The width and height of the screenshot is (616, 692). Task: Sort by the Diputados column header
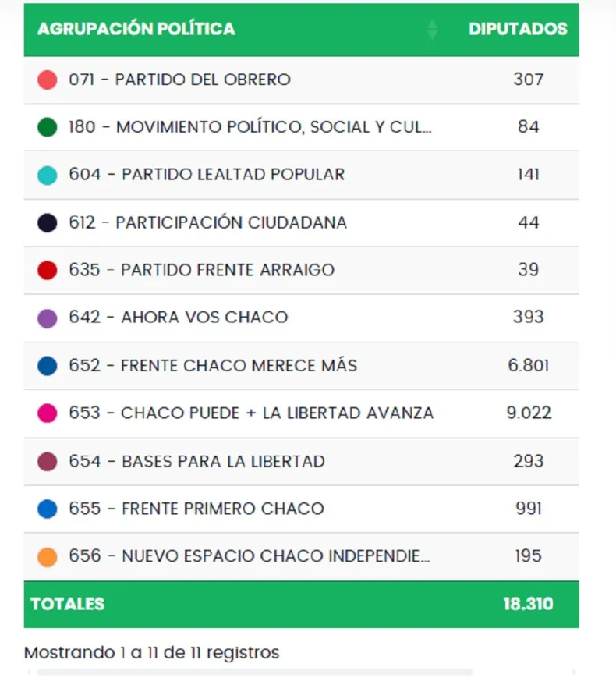(518, 30)
